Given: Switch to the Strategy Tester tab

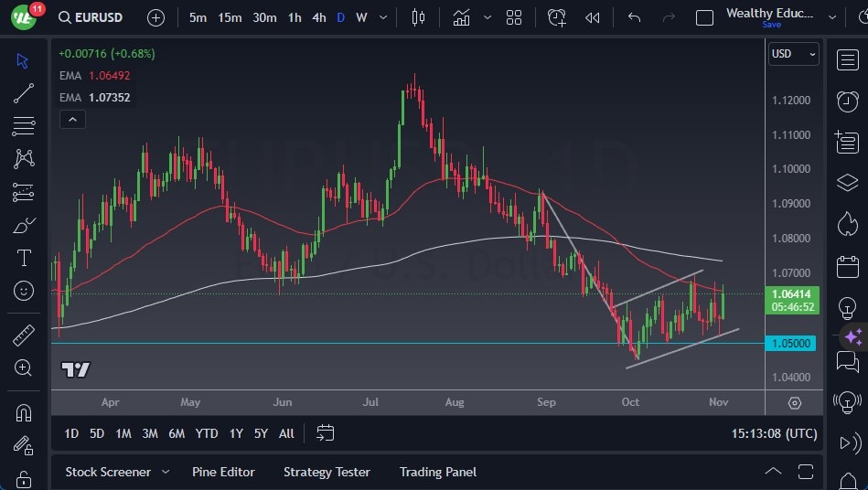Looking at the screenshot, I should [x=327, y=472].
